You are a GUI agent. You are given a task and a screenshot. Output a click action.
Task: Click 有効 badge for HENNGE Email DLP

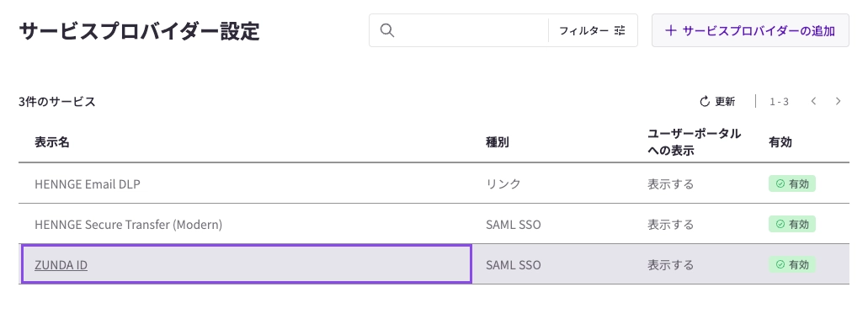[x=792, y=183]
